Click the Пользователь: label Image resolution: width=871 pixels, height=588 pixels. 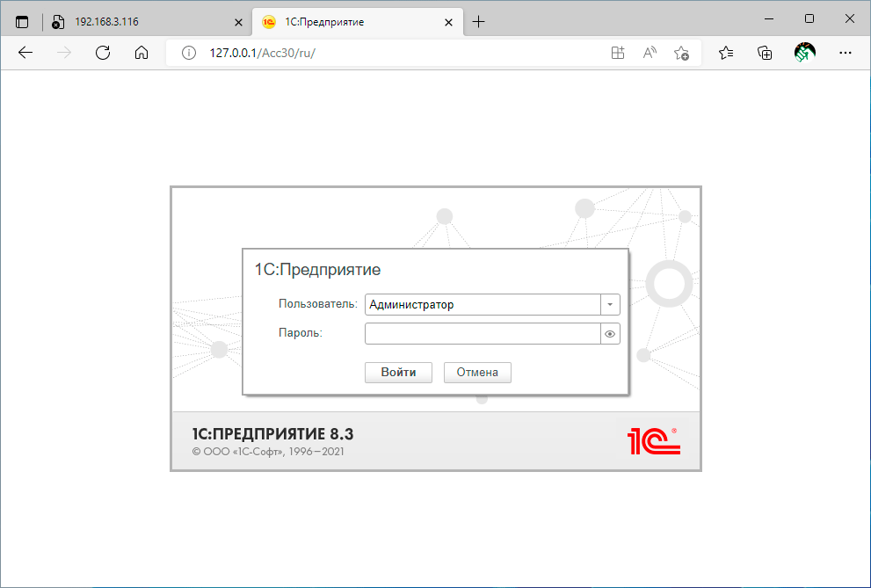318,304
